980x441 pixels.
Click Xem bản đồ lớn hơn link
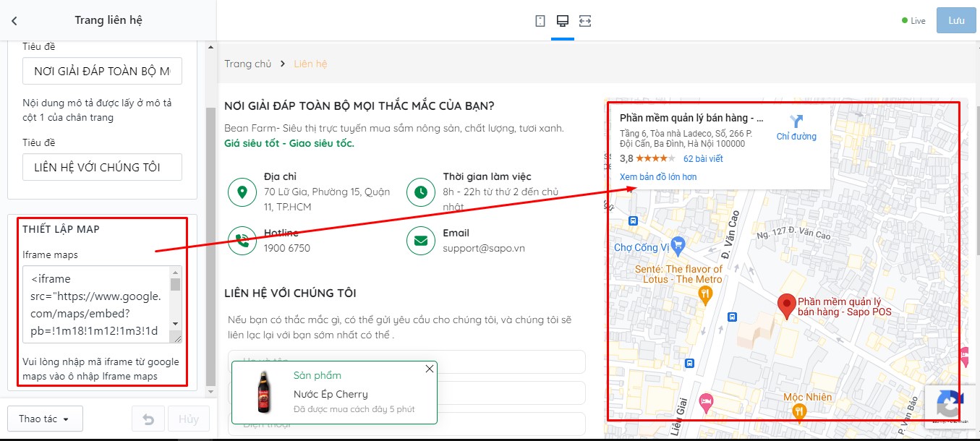658,177
